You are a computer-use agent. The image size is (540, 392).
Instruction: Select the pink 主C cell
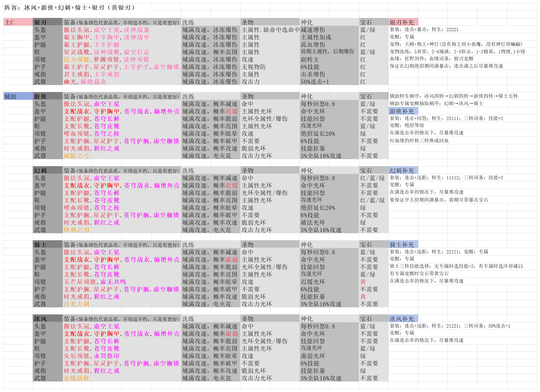click(x=18, y=22)
